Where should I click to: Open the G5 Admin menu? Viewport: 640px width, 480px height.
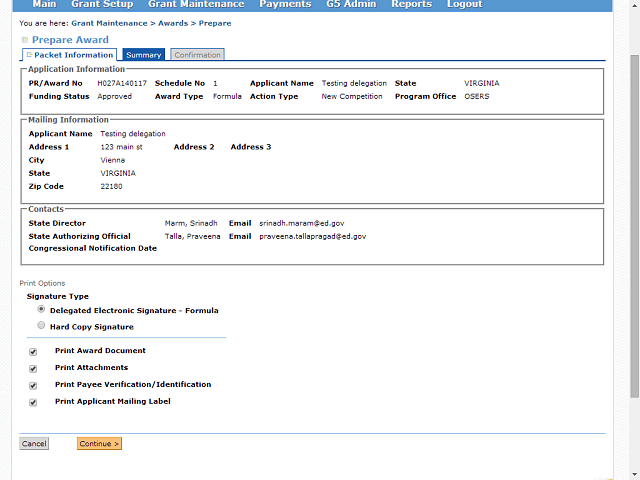351,5
